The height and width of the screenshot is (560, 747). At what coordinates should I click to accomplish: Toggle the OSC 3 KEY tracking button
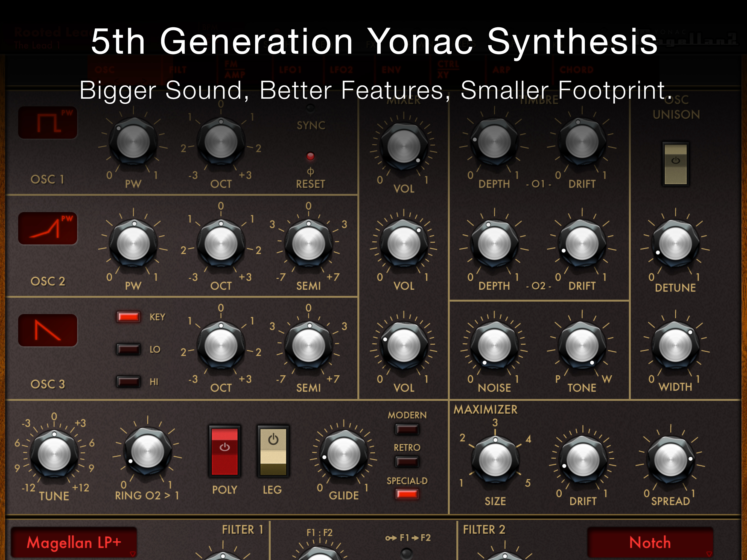pos(128,317)
